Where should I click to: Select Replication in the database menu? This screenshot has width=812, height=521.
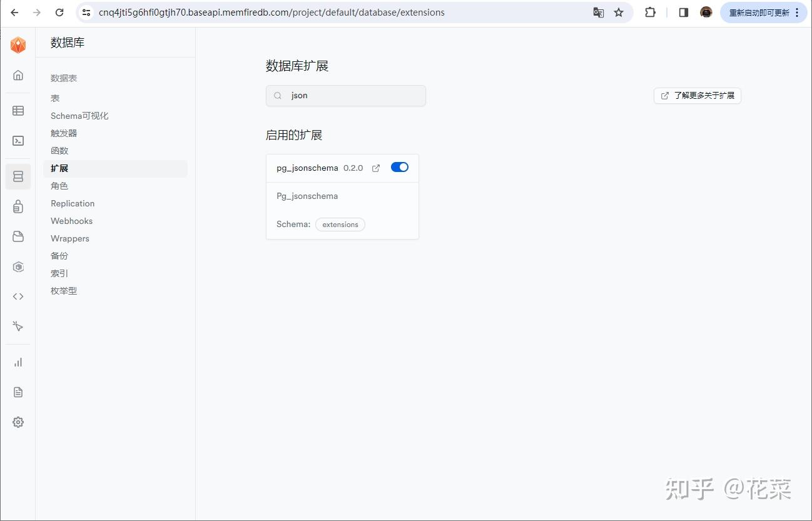click(72, 203)
